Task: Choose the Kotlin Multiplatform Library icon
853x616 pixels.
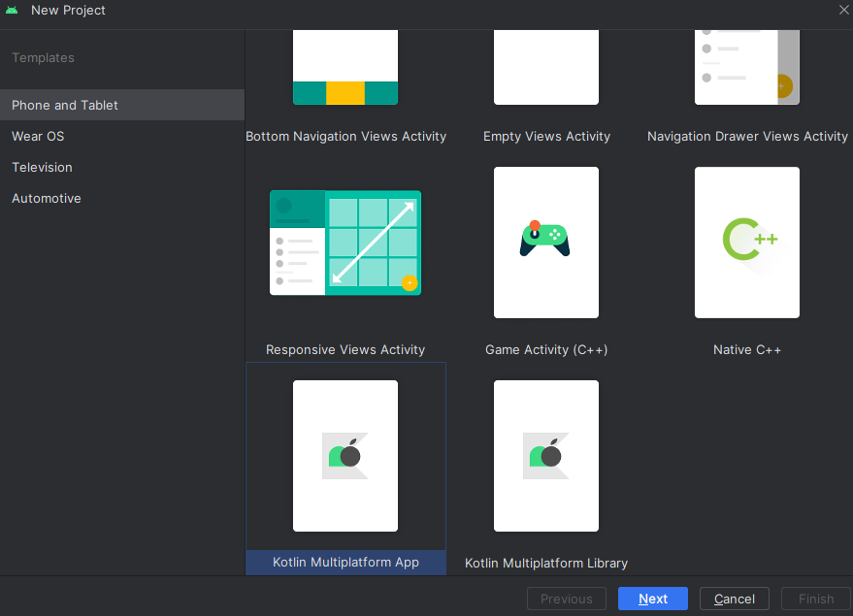Action: click(x=545, y=455)
